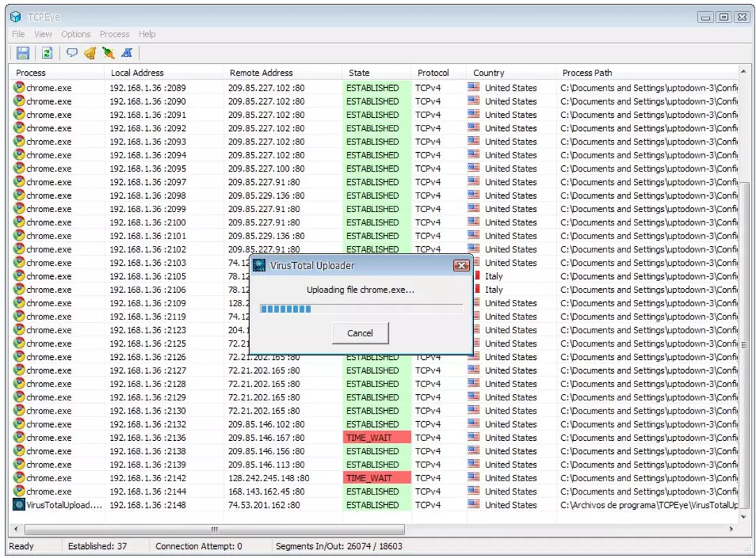756x558 pixels.
Task: Select Italy country text in port 2105 row
Action: tap(494, 276)
